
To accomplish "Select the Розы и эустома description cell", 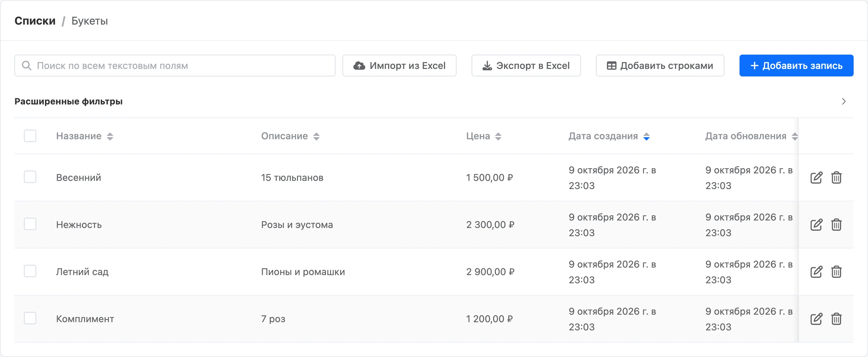I will (x=297, y=225).
